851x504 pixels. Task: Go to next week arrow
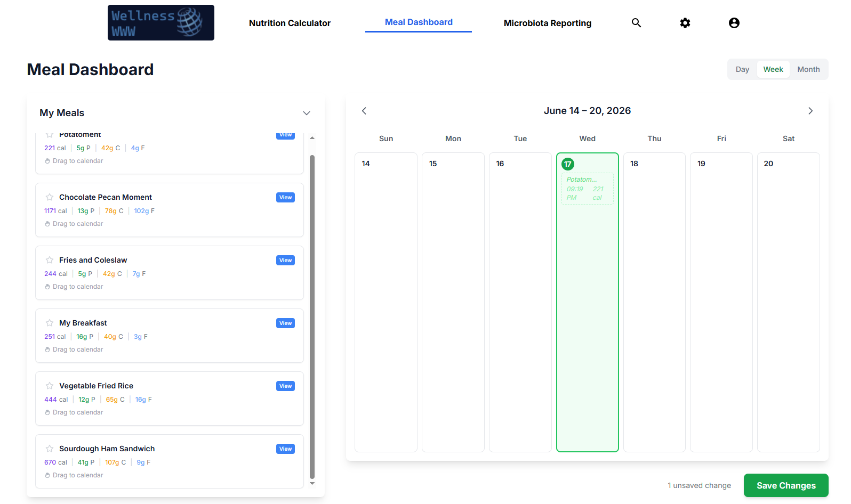click(810, 111)
